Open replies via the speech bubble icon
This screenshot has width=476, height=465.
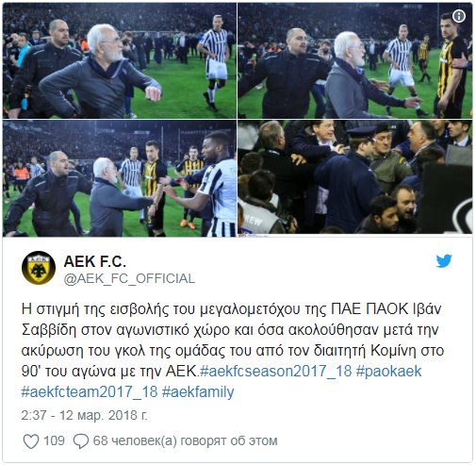pos(81,441)
